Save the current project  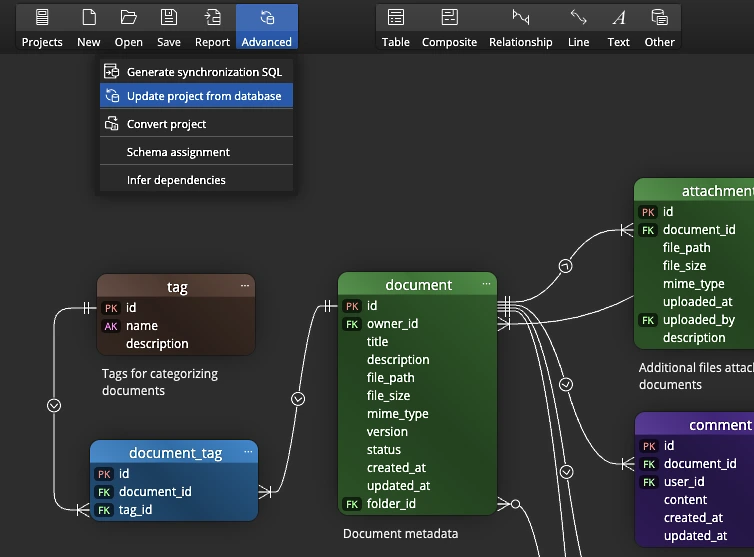tap(169, 27)
